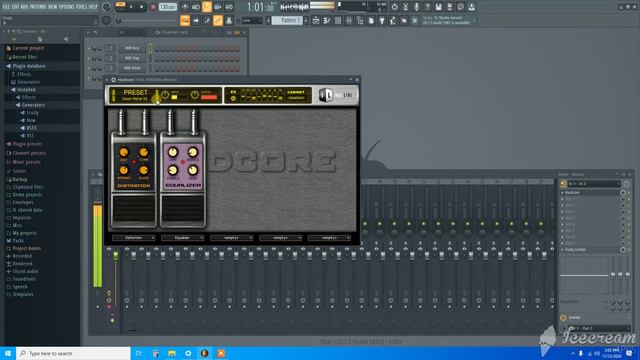This screenshot has width=640, height=360.
Task: Select the 808 Clap channel button
Action: pyautogui.click(x=132, y=58)
